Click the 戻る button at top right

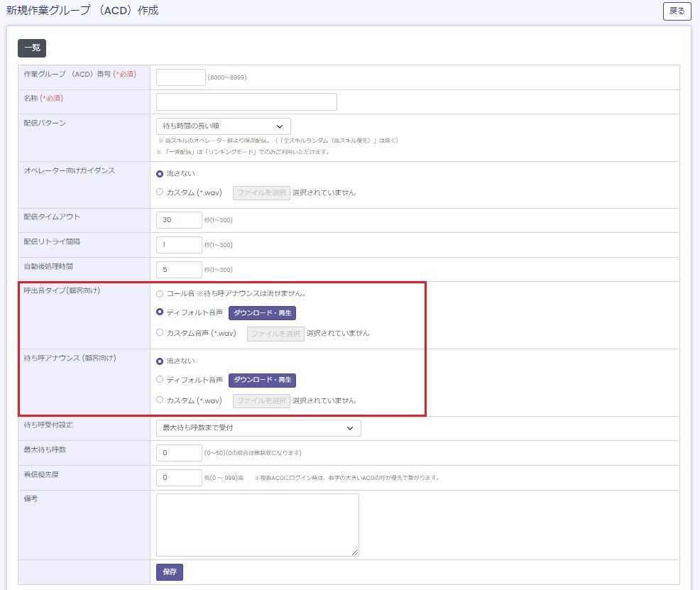point(677,11)
